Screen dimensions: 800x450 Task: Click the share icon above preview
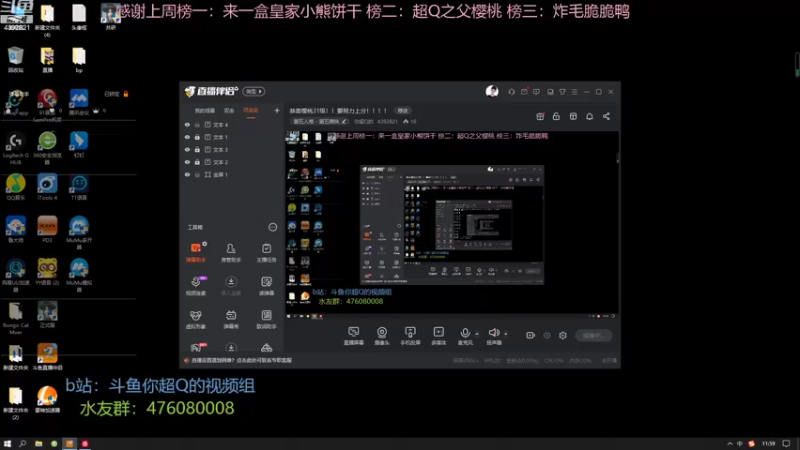coord(606,116)
